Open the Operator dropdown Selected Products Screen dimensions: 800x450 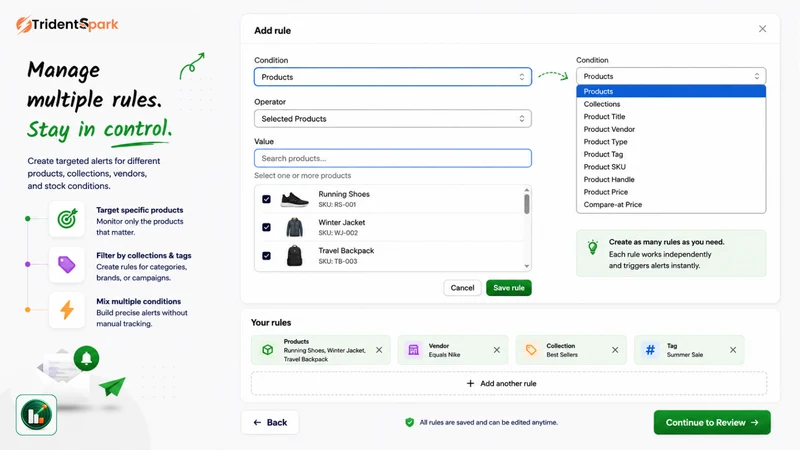pyautogui.click(x=393, y=119)
